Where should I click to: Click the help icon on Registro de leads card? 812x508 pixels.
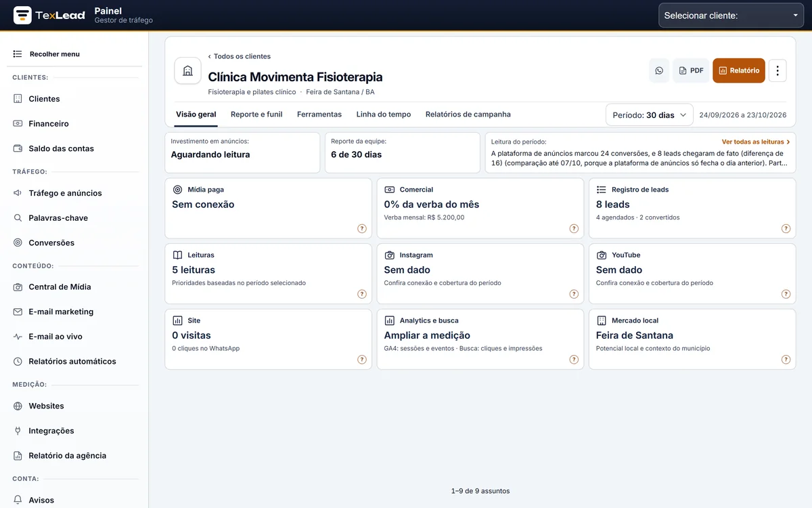(x=786, y=229)
